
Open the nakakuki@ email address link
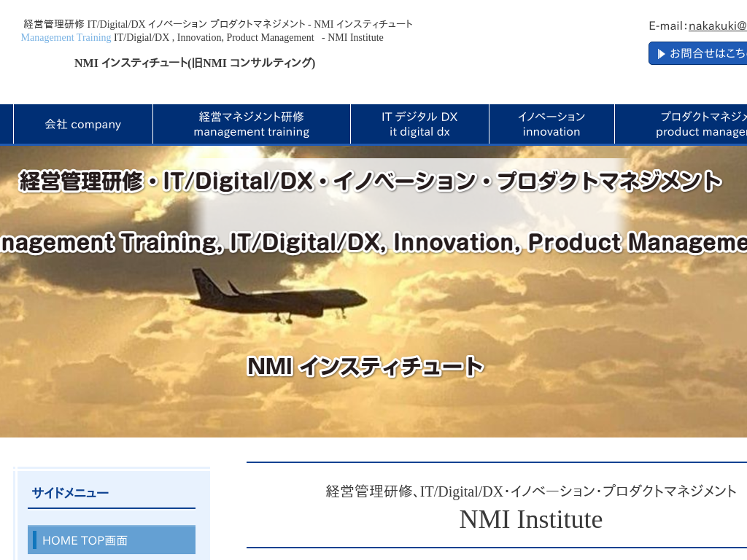[717, 26]
